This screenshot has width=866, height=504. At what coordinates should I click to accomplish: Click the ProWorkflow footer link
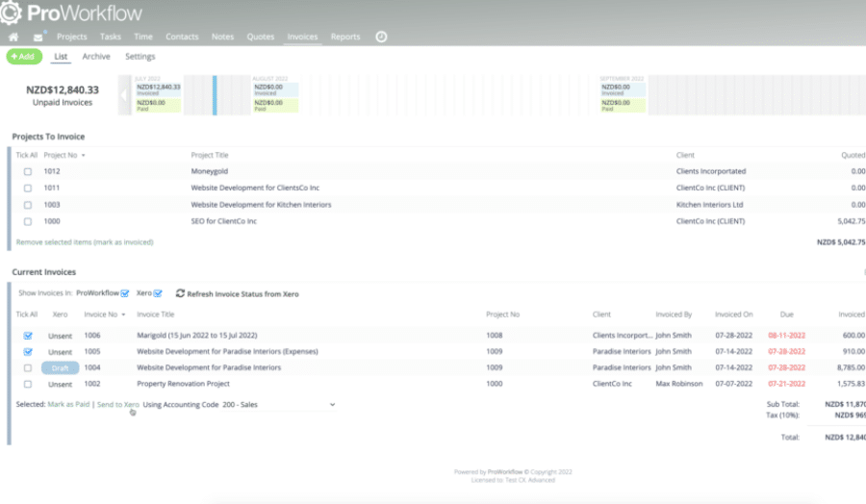[505, 472]
